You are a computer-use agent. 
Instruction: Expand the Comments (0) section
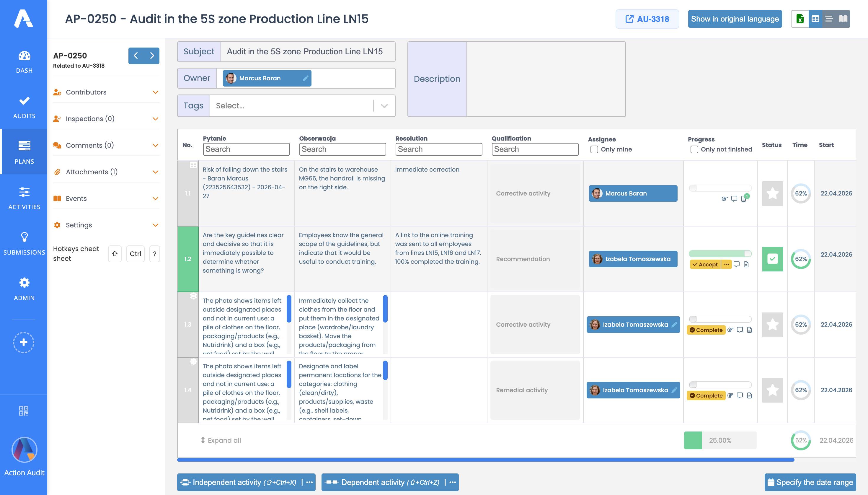106,145
